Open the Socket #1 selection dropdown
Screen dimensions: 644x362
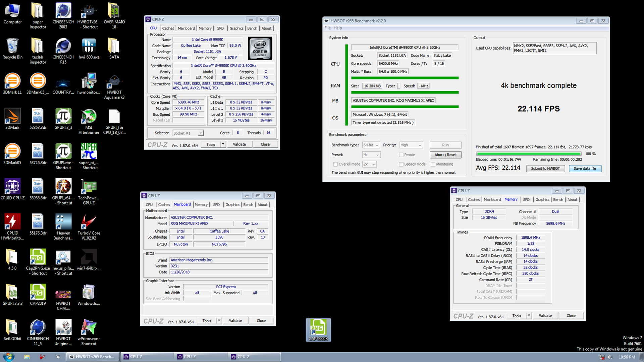point(188,133)
